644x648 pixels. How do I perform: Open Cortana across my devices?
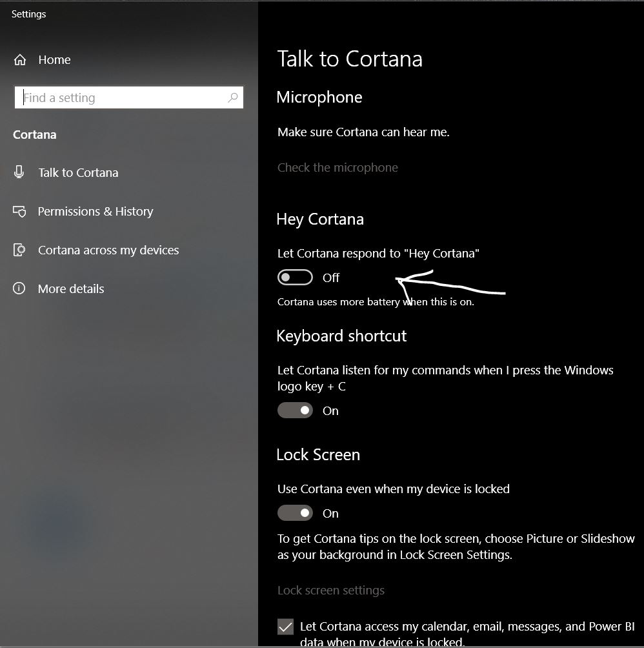click(108, 250)
